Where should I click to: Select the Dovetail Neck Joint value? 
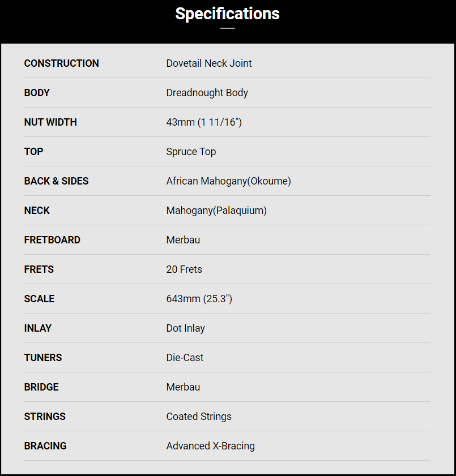tap(209, 63)
